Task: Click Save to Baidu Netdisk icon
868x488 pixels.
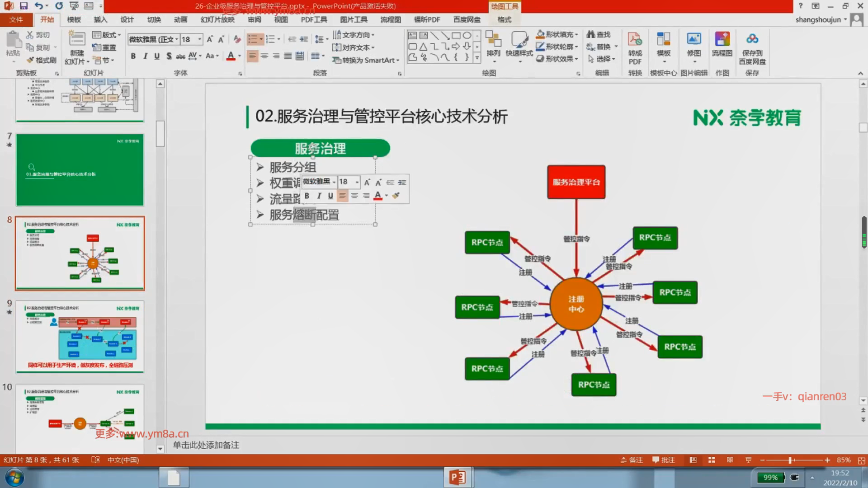Action: pyautogui.click(x=752, y=40)
